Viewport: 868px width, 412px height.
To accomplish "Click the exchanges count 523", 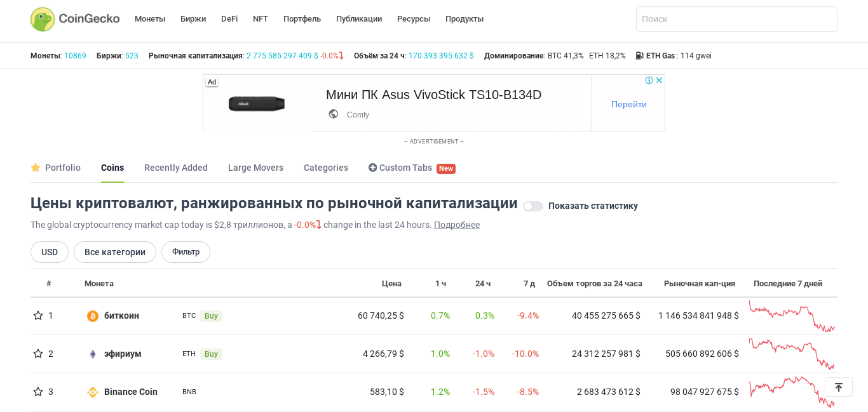I will pyautogui.click(x=132, y=56).
